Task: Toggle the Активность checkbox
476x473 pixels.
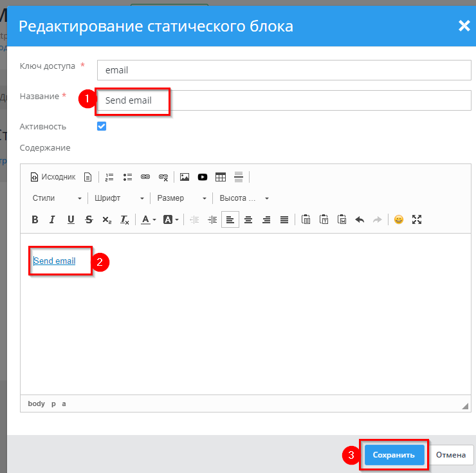Action: pyautogui.click(x=101, y=126)
